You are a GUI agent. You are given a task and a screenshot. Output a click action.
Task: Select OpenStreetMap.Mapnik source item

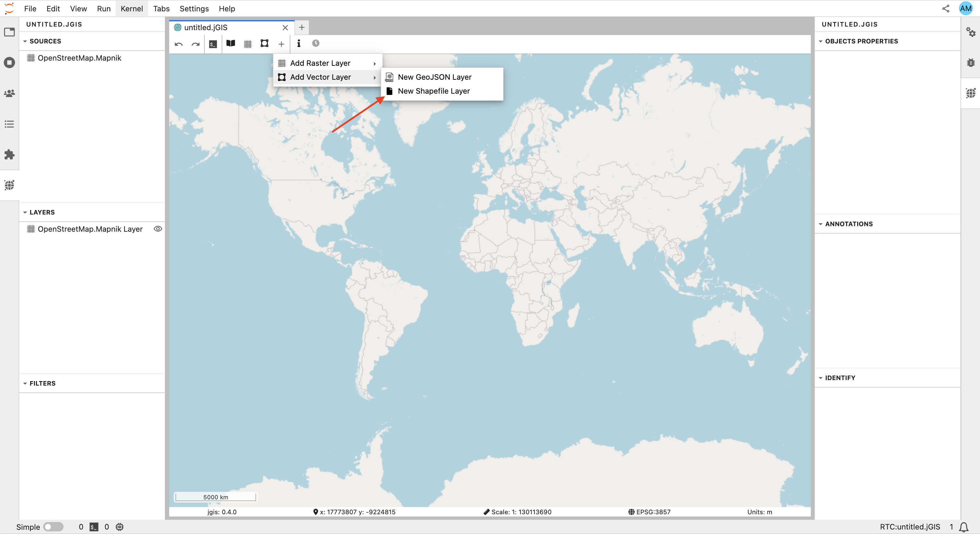point(79,58)
